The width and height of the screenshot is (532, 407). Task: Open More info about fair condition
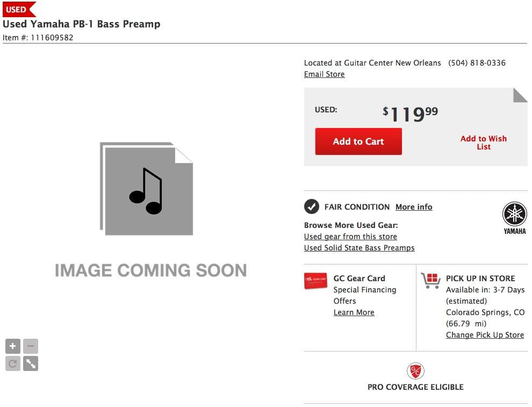coord(414,206)
